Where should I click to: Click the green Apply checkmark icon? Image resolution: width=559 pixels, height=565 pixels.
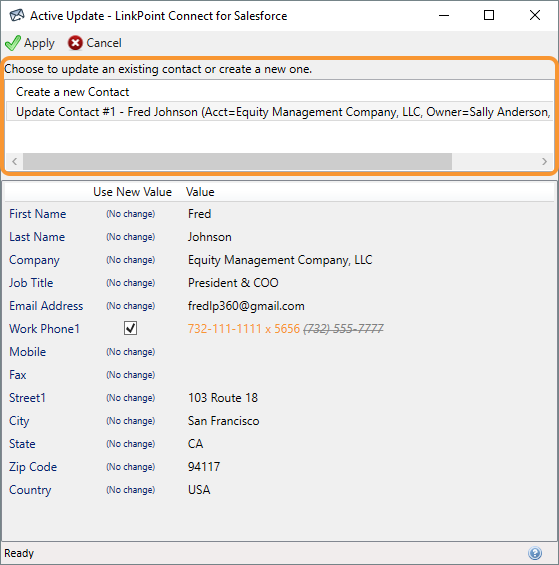click(13, 43)
